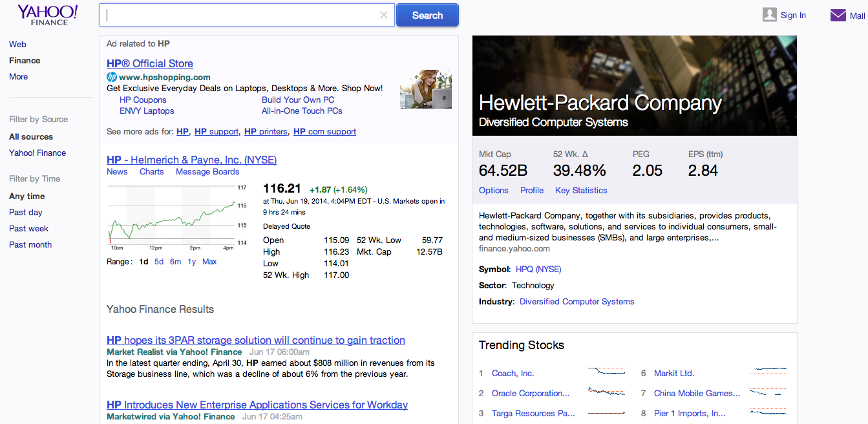868x424 pixels.
Task: Click the finance.yahoo.com source text
Action: click(514, 248)
